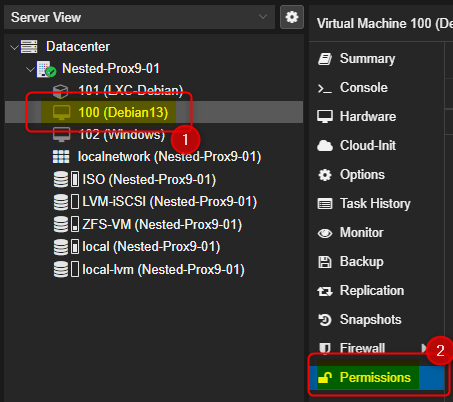Viewport: 453px width, 402px height.
Task: Select VM 100 (Debian13)
Action: coord(123,112)
